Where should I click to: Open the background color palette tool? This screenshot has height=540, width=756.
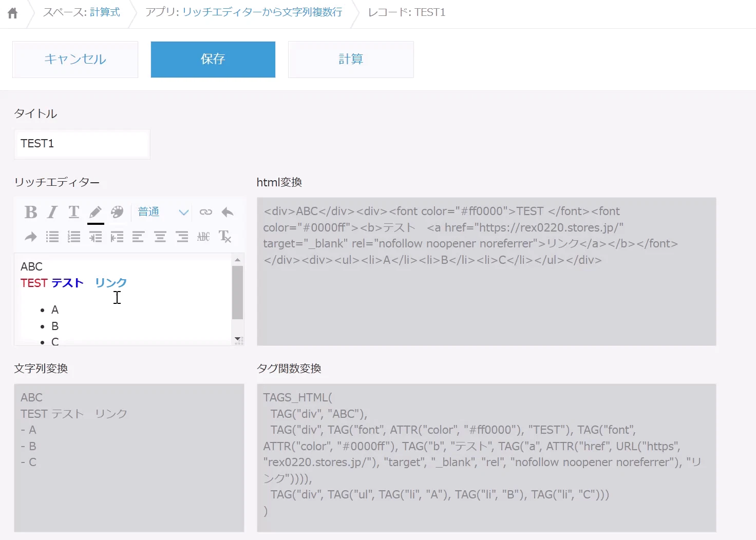click(117, 212)
